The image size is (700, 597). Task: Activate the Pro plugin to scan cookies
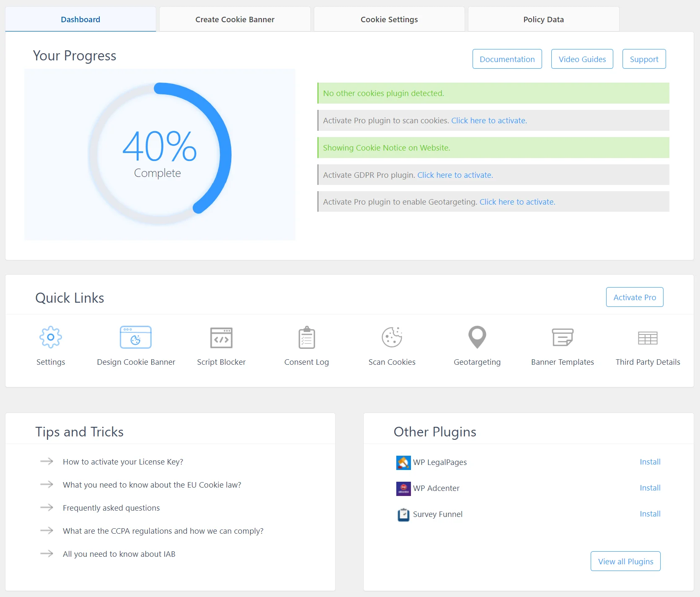click(x=488, y=120)
